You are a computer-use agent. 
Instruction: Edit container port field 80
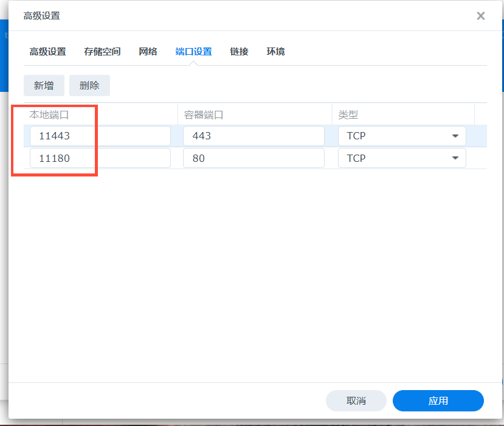click(254, 158)
